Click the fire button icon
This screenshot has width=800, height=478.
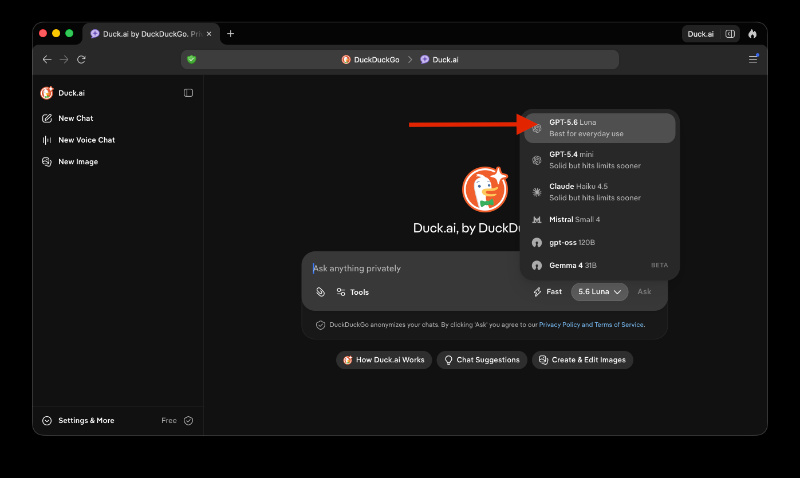click(753, 34)
